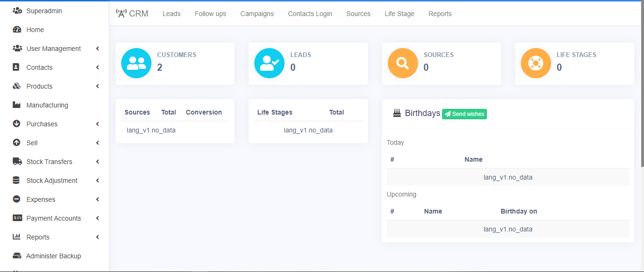Click the Life Stages lifebuoy icon

click(536, 63)
